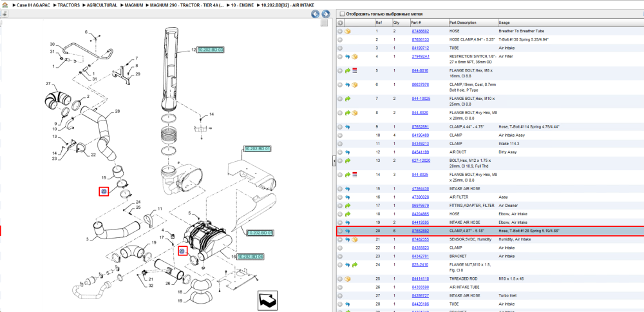The height and width of the screenshot is (312, 644).
Task: Click green arrow icon for Ref 24 FLANGE NUT
Action: click(355, 265)
